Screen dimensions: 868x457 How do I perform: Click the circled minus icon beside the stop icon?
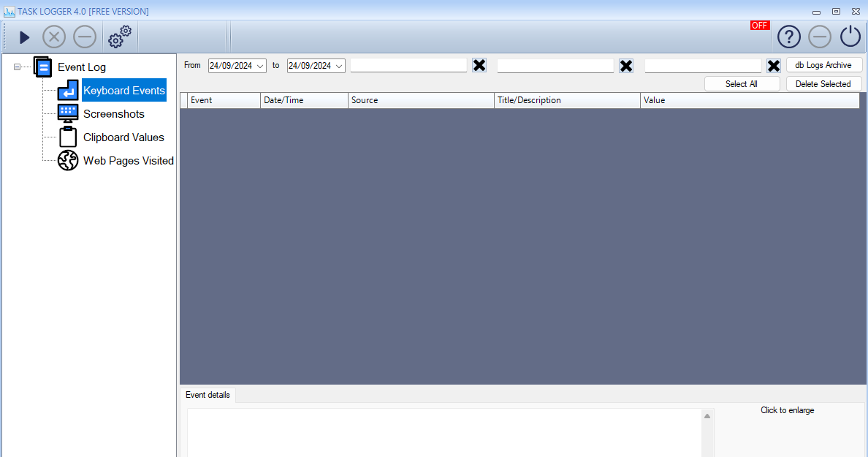(x=85, y=38)
